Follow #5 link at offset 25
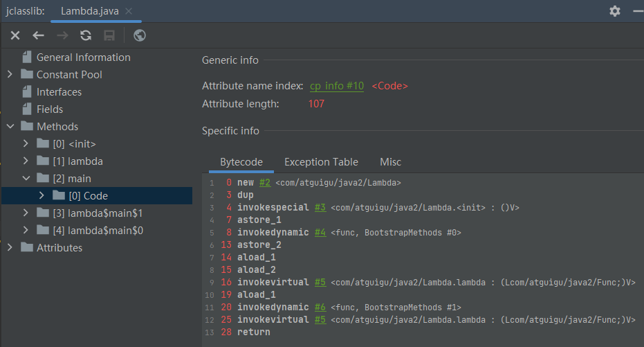This screenshot has height=347, width=644. (x=320, y=320)
